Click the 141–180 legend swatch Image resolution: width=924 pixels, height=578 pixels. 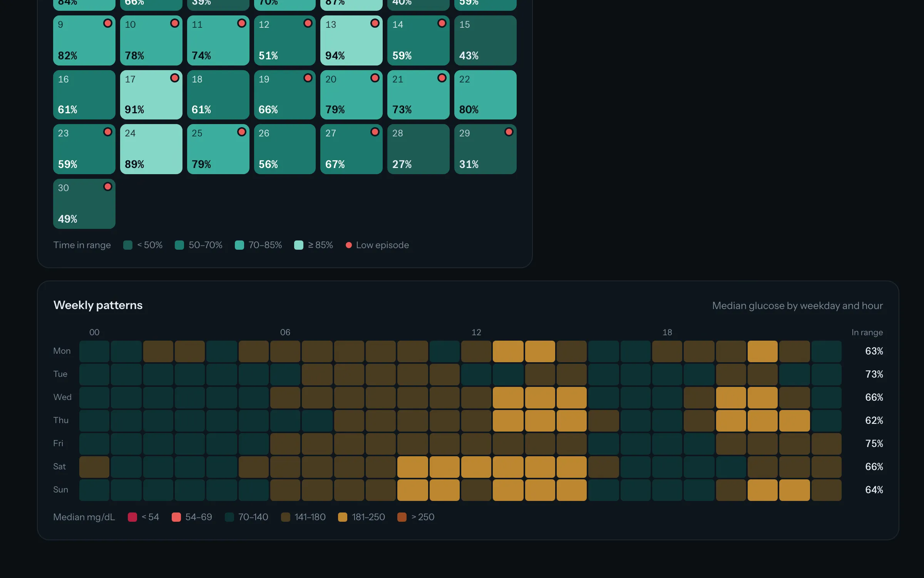(x=286, y=517)
